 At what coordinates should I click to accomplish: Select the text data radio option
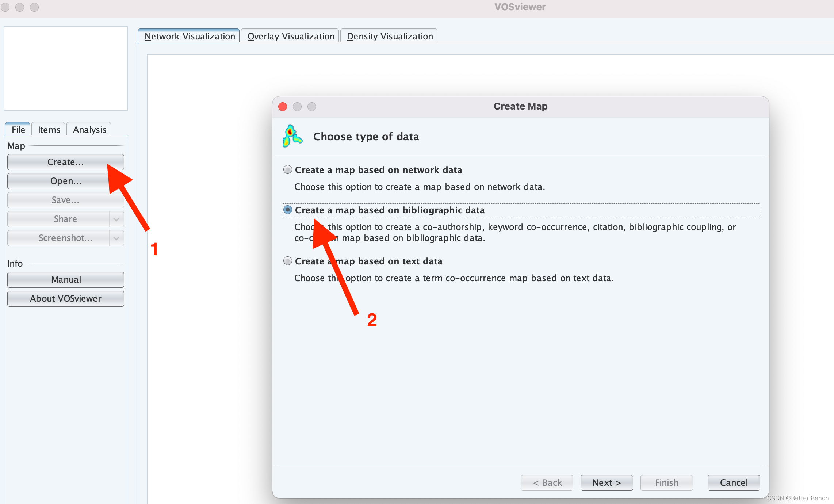(288, 261)
